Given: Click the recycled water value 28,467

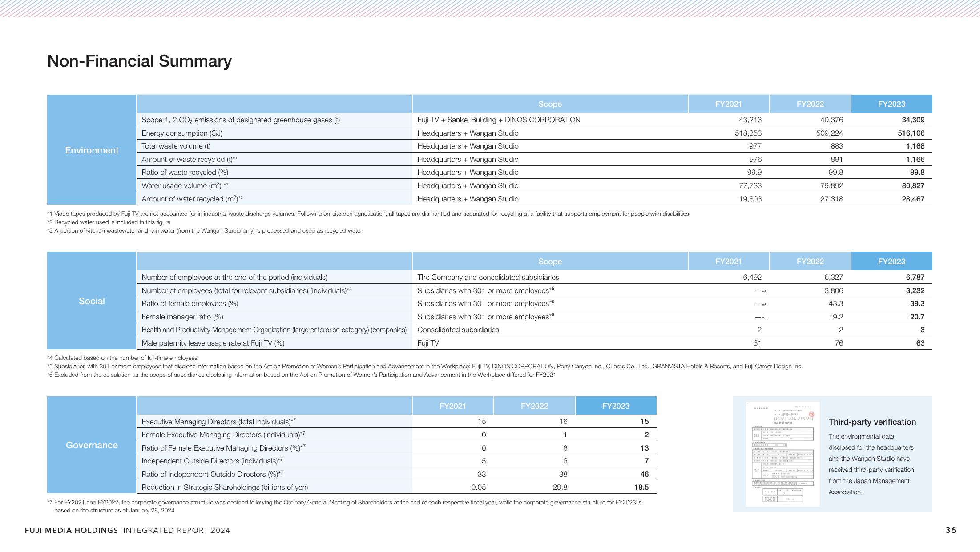Looking at the screenshot, I should tap(913, 199).
